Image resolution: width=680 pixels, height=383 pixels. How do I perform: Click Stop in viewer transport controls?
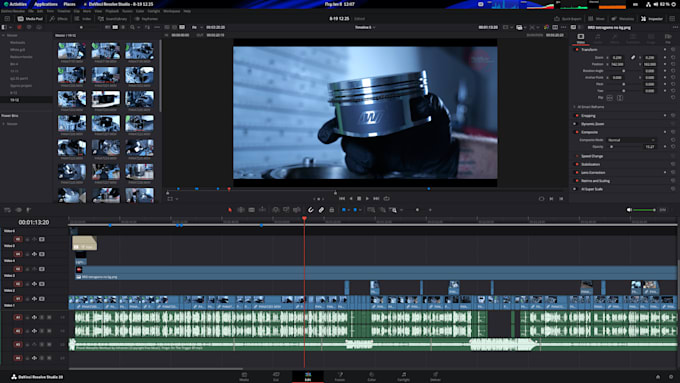coord(359,199)
